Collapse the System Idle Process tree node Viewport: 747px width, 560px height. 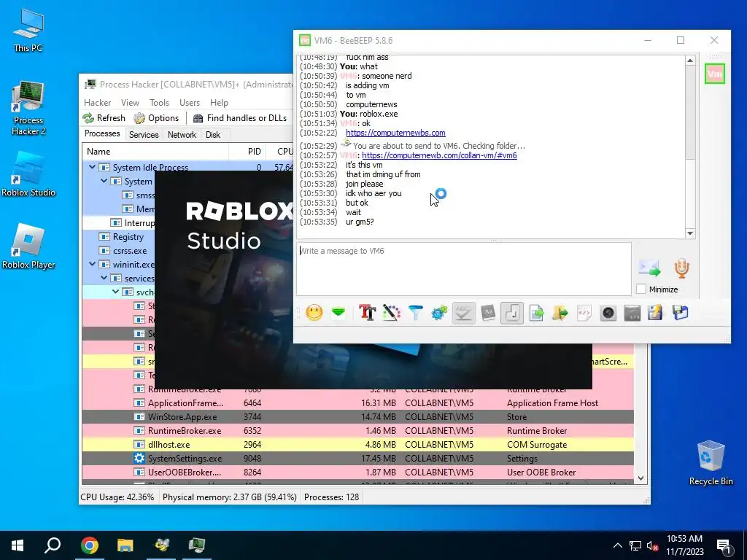[92, 167]
